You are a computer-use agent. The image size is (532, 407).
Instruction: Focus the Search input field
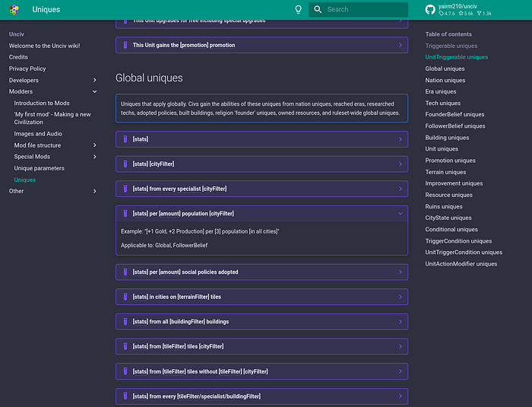click(358, 10)
